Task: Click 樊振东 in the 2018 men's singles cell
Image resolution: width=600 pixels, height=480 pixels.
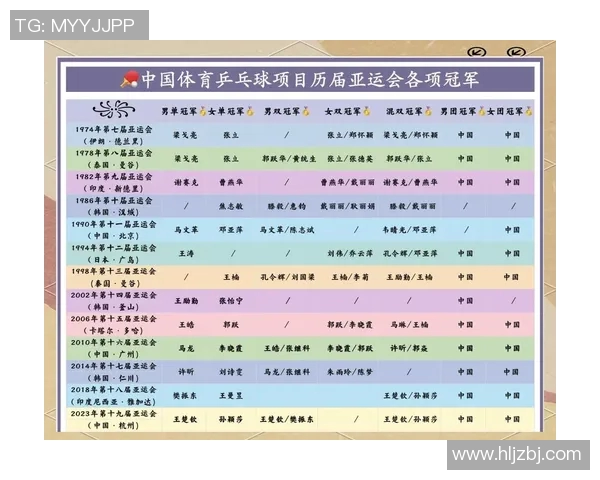Action: click(x=185, y=396)
